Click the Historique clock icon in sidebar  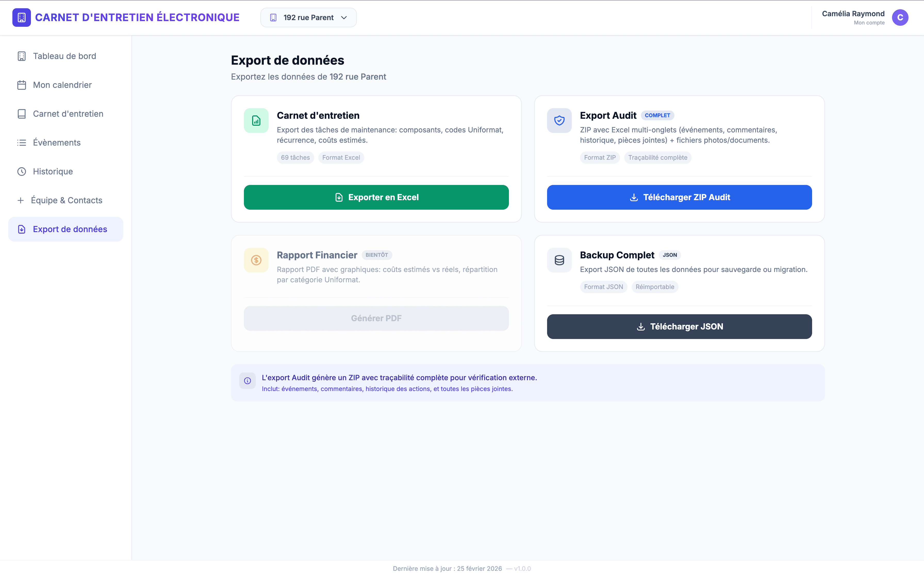pos(22,172)
